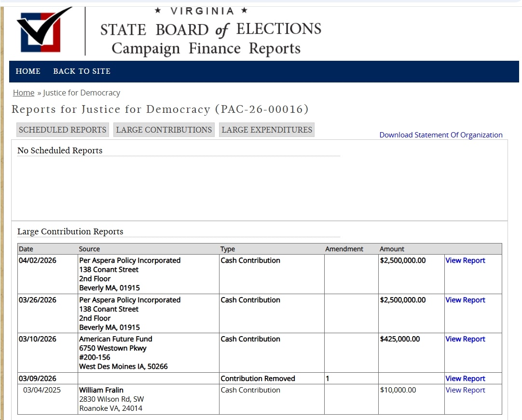Viewport: 522px width, 420px height.
Task: Click the checkmark logo icon
Action: (43, 30)
